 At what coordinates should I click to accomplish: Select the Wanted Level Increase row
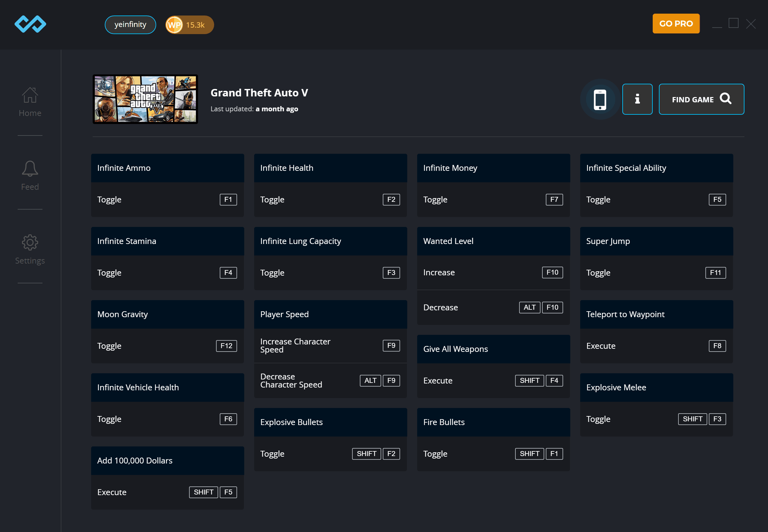click(x=493, y=272)
